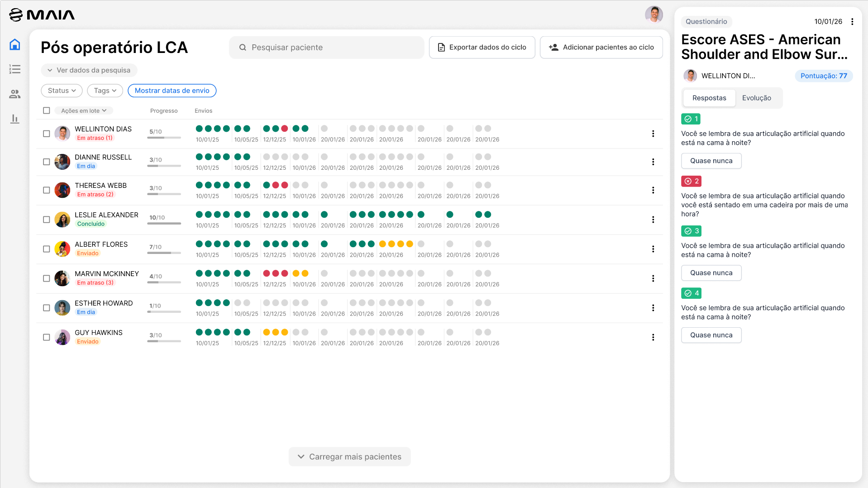Open Wellinton Dias row options menu
Image resolution: width=868 pixels, height=488 pixels.
(x=653, y=134)
